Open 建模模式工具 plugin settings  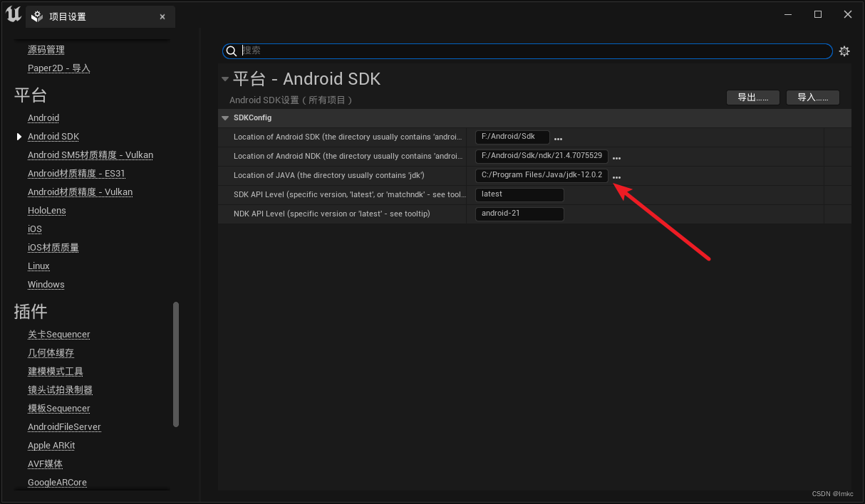pyautogui.click(x=56, y=372)
